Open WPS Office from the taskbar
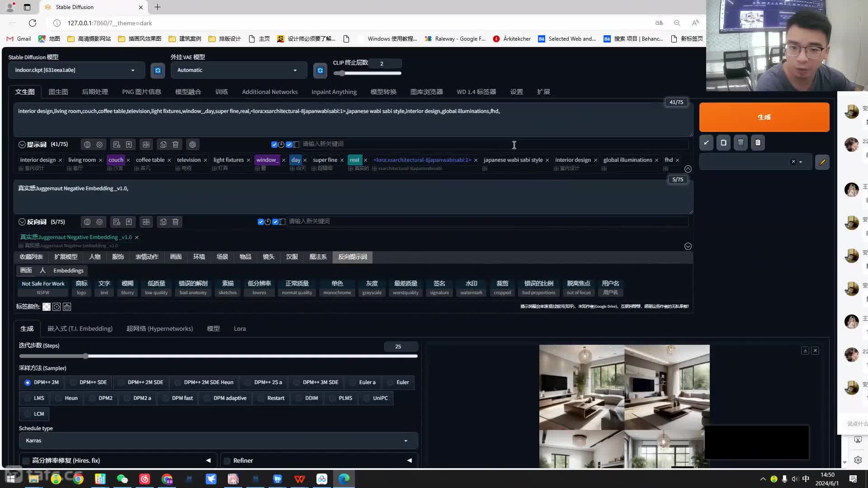This screenshot has width=868, height=488. pyautogui.click(x=299, y=479)
